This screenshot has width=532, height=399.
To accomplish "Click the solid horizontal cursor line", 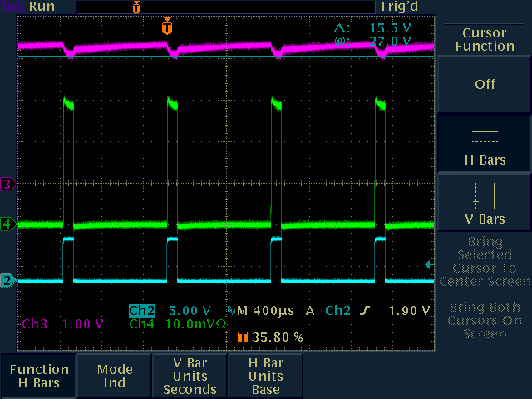I will (x=226, y=56).
